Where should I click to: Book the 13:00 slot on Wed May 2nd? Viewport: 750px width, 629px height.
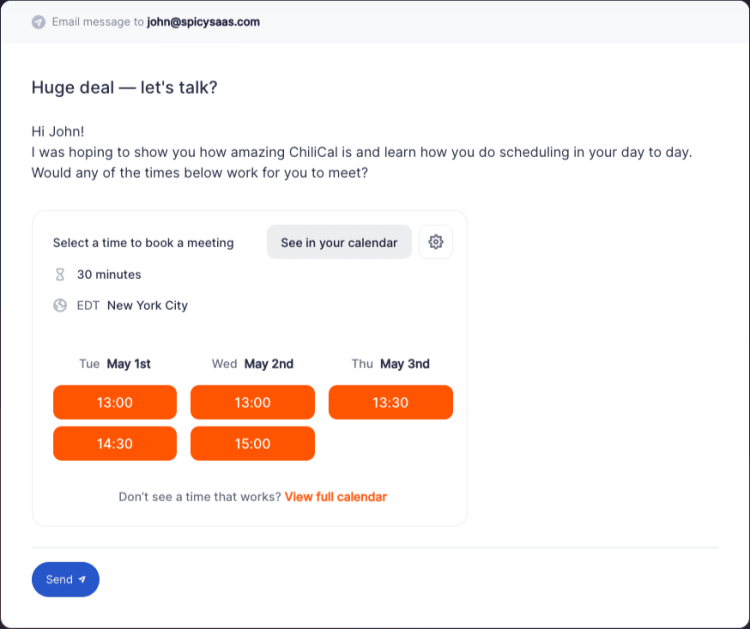click(252, 402)
